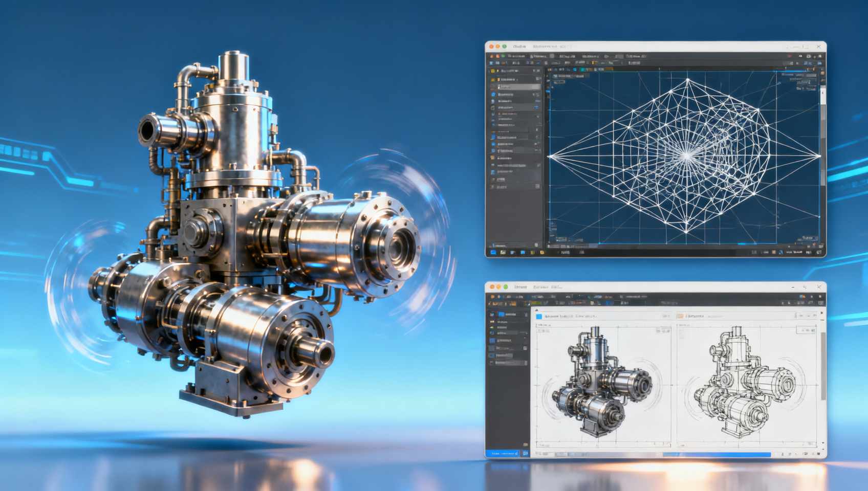The height and width of the screenshot is (491, 868).
Task: Click the blue Windows-style icon in the wireframe window's bottom bar
Action: coord(493,252)
